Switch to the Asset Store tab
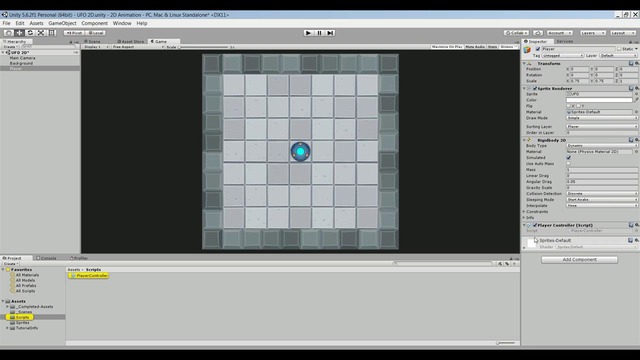Screen dimensions: 640x360 click(131, 41)
